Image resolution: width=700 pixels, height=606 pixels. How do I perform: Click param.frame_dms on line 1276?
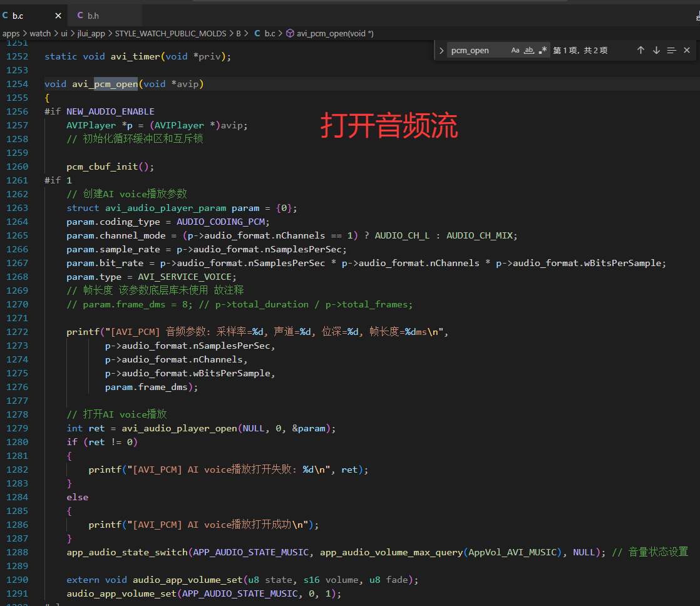click(146, 388)
